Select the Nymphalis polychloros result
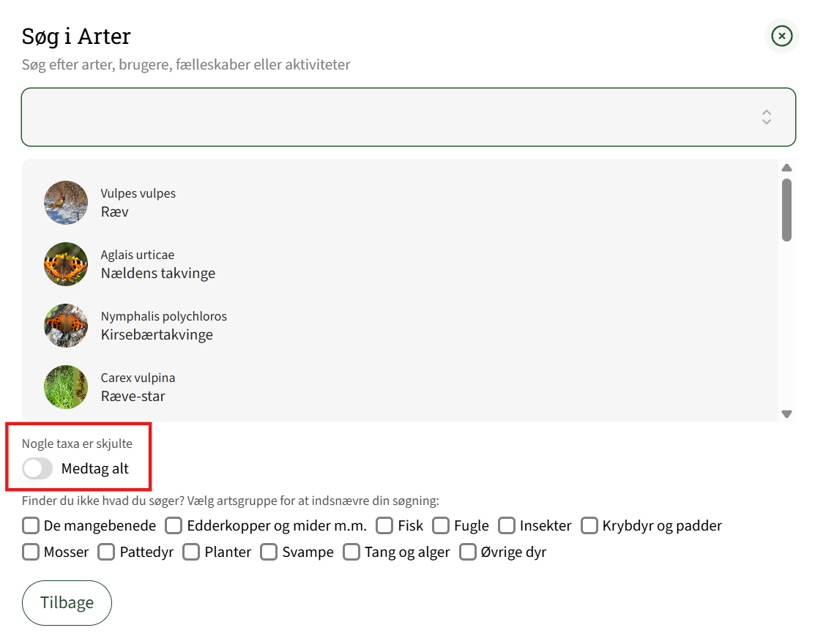Screen dimensions: 815x644 tap(401, 326)
